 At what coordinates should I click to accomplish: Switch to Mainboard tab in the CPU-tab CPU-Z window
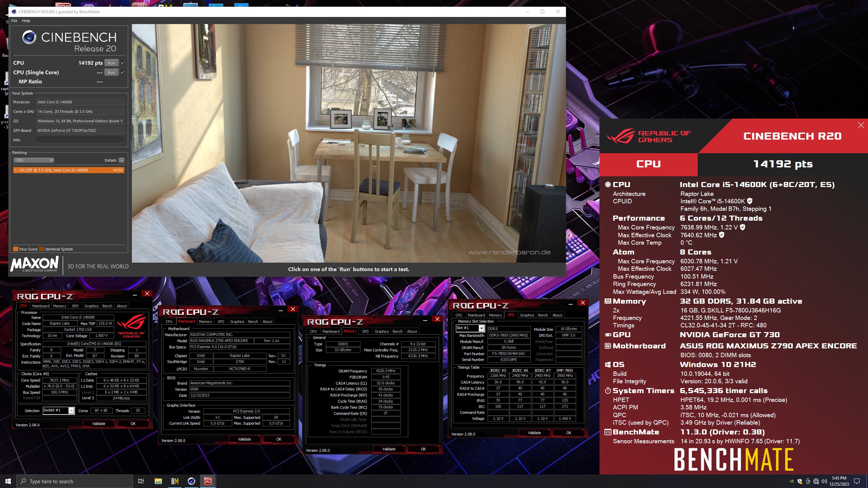click(41, 306)
